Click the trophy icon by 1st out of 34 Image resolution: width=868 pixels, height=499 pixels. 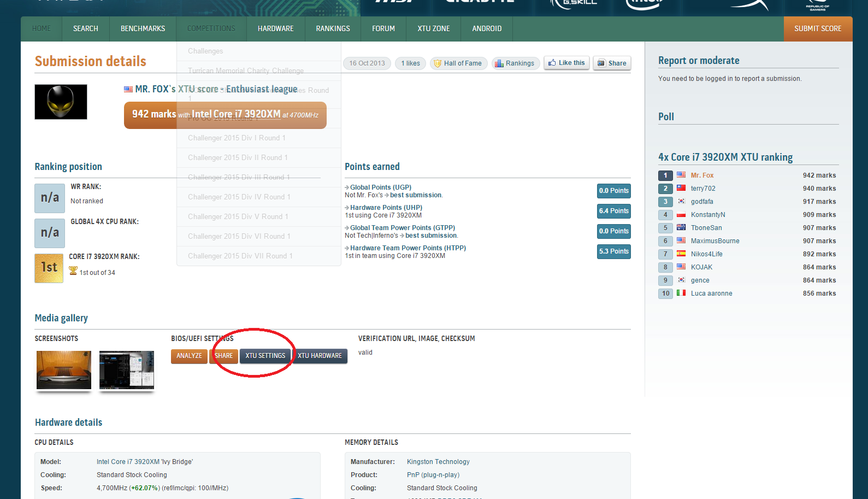(73, 271)
